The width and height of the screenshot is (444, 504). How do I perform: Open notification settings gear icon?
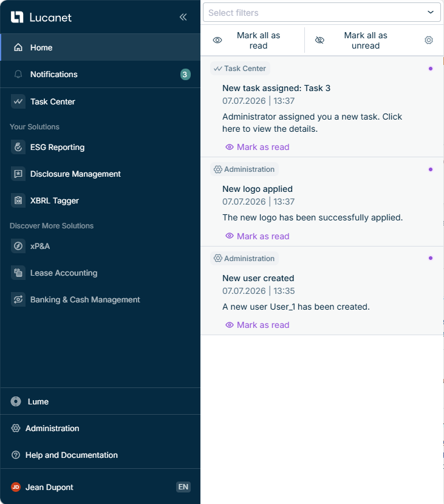(429, 40)
